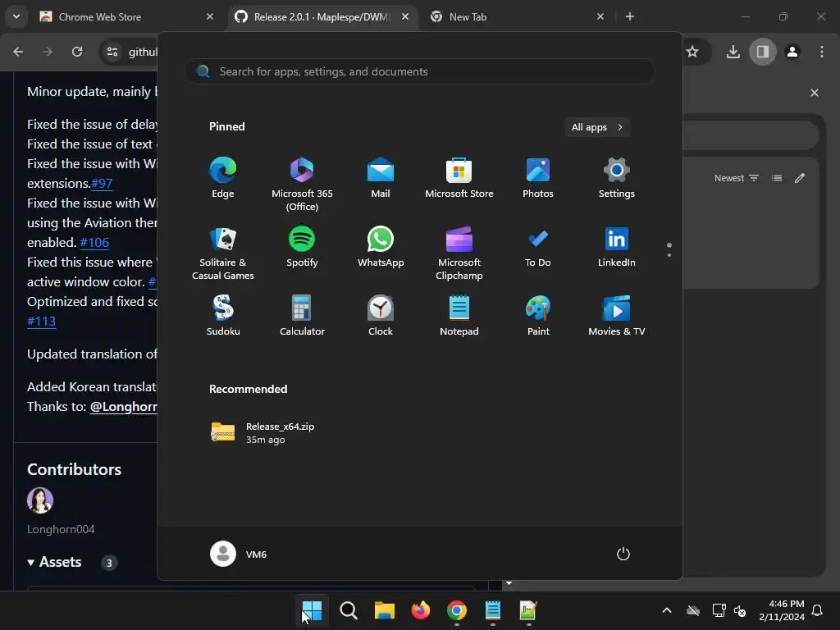
Task: Click the Windows Start button on taskbar
Action: point(312,610)
